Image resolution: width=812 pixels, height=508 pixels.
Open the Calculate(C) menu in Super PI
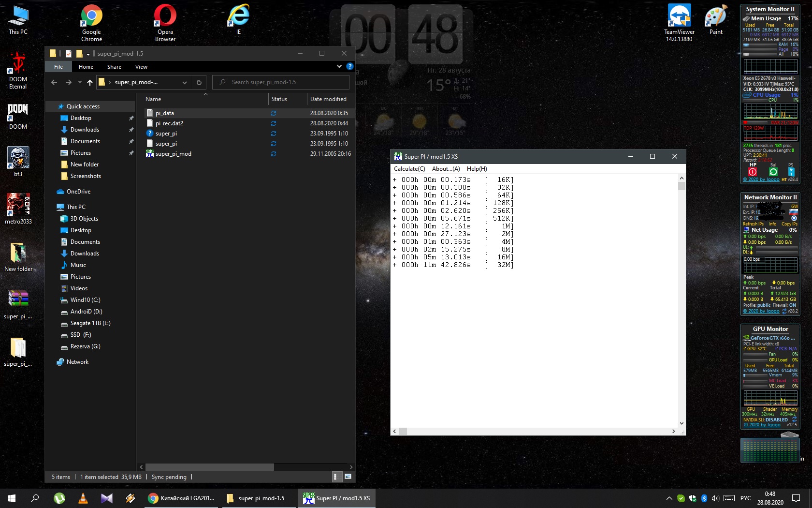coord(409,169)
